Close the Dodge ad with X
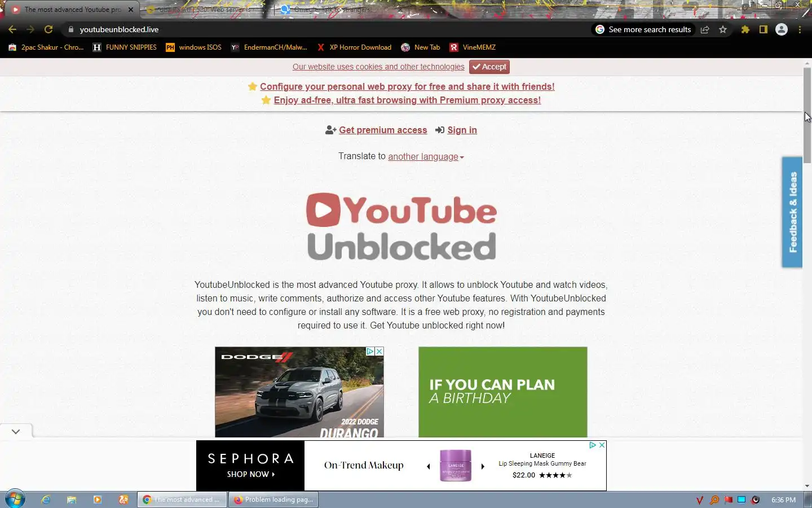This screenshot has width=812, height=508. click(379, 351)
